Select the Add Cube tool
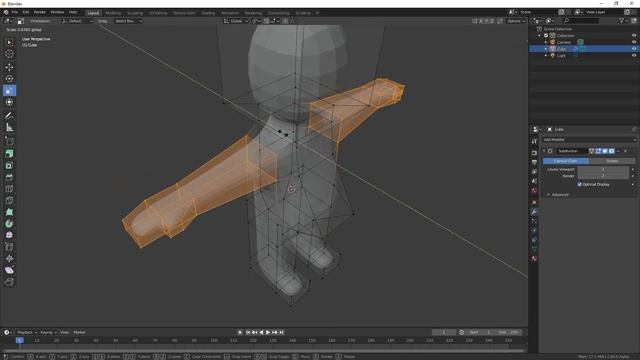The width and height of the screenshot is (640, 360). coord(9,141)
